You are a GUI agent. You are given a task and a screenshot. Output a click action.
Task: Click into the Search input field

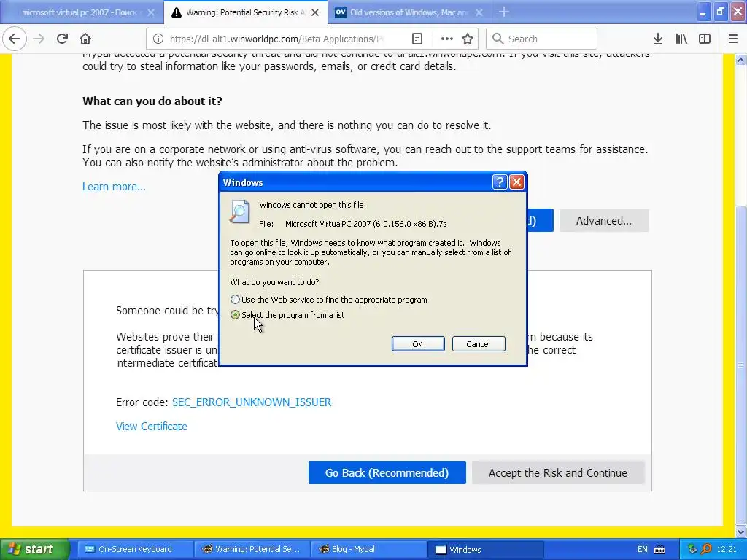click(x=541, y=39)
